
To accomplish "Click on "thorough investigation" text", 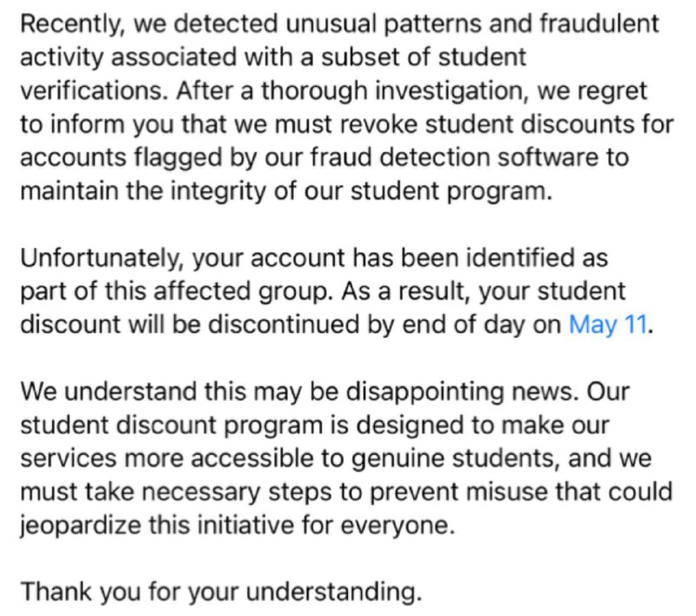I will pos(394,91).
